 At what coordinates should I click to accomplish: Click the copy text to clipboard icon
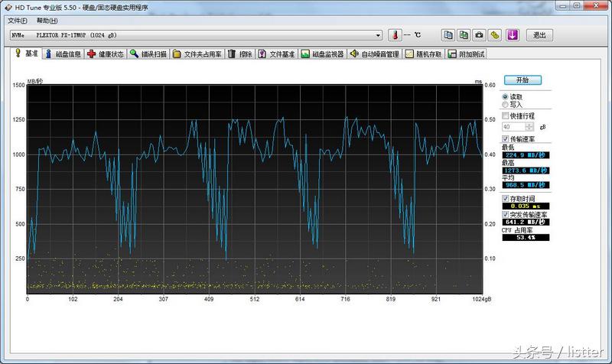[448, 35]
